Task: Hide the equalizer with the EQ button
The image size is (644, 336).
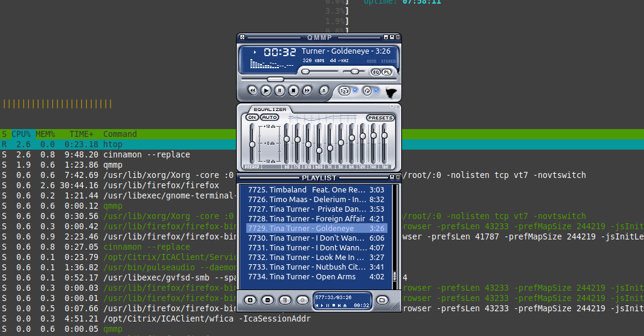Action: click(x=375, y=72)
